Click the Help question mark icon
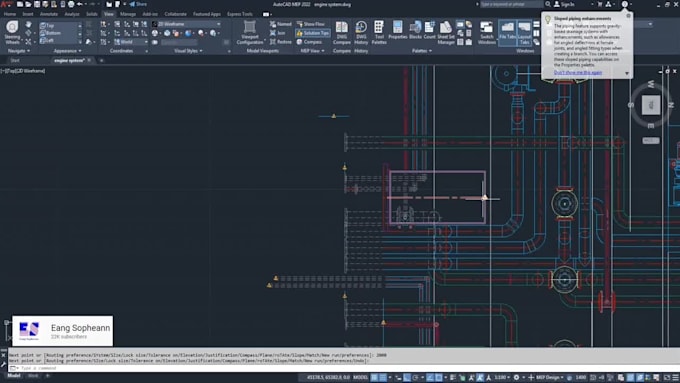 pyautogui.click(x=624, y=4)
